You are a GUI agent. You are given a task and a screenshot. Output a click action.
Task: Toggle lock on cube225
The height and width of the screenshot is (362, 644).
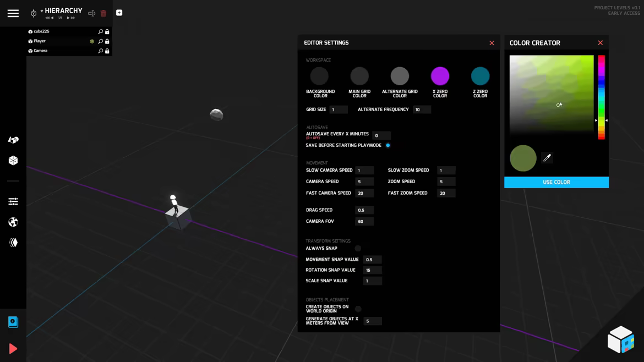click(x=107, y=31)
